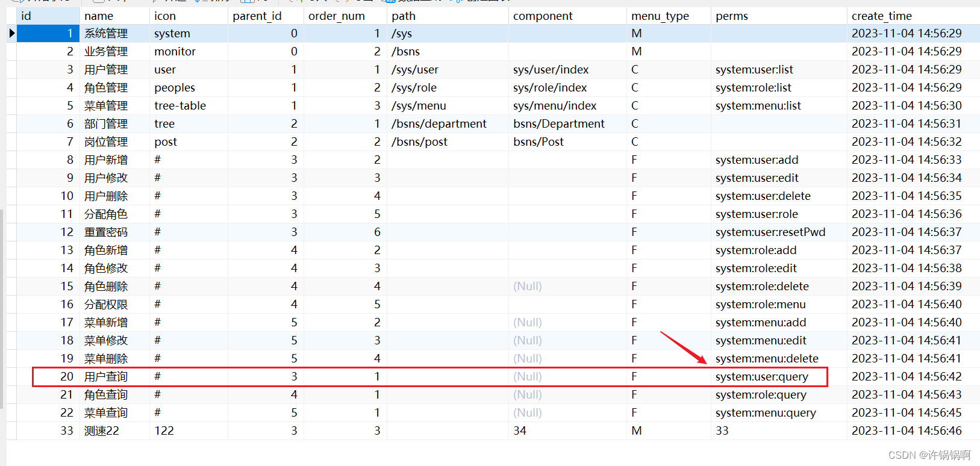This screenshot has width=980, height=466.
Task: Select the system:role:menu perms cell
Action: click(x=779, y=305)
